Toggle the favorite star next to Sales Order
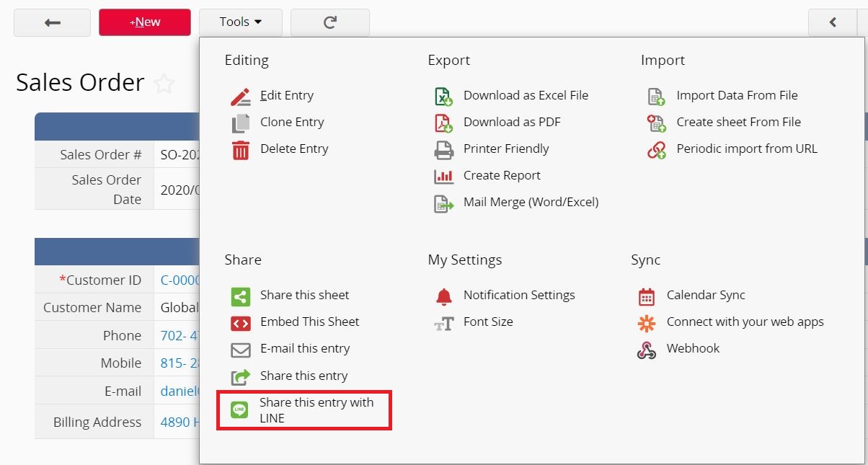Screen dimensions: 868x465 point(164,84)
